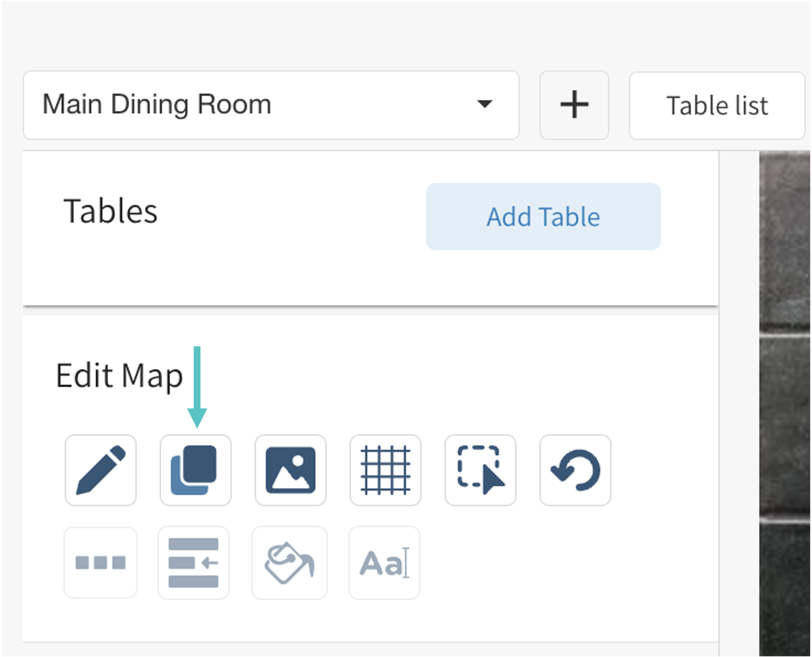Click the Edit Map section heading
This screenshot has height=657, width=812.
pyautogui.click(x=119, y=375)
